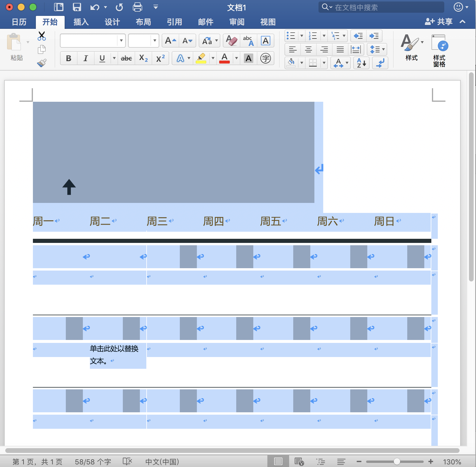Decrease font size with the small A
This screenshot has height=467, width=476.
click(187, 41)
